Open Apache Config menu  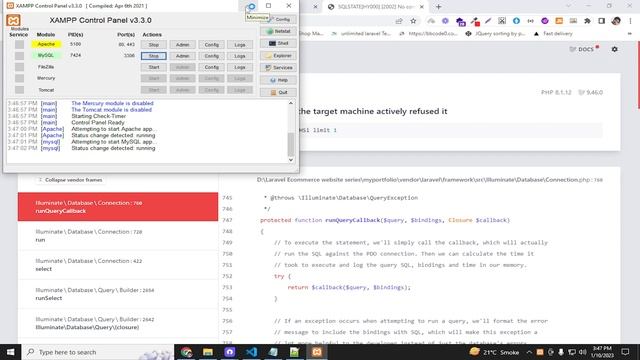(211, 44)
